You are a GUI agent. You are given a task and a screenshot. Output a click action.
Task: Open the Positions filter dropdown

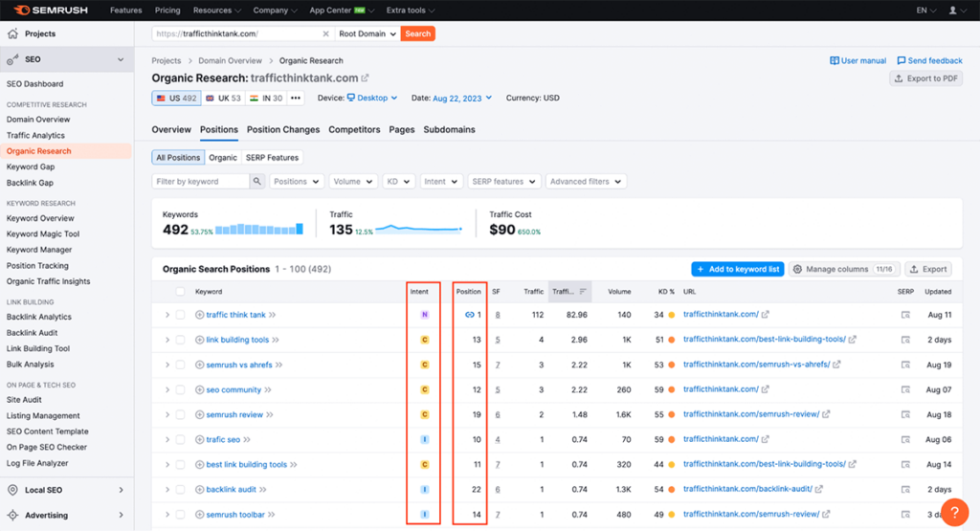point(297,181)
